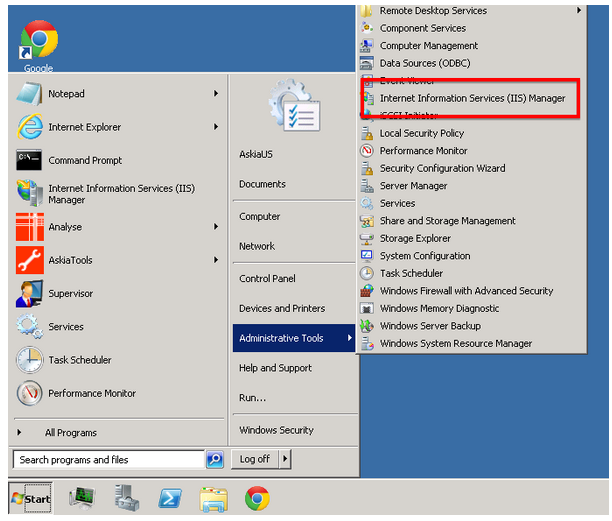Open the Performance Monitor icon in left pane

point(30,393)
